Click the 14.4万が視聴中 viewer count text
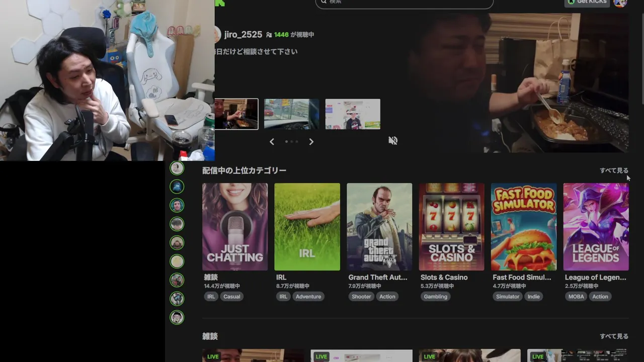Image resolution: width=644 pixels, height=362 pixels. point(222,286)
